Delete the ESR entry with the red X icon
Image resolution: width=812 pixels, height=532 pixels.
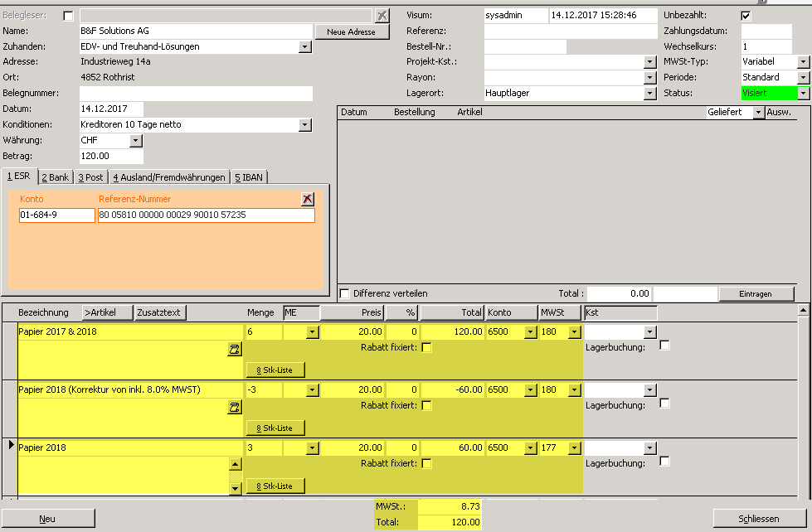[x=308, y=199]
